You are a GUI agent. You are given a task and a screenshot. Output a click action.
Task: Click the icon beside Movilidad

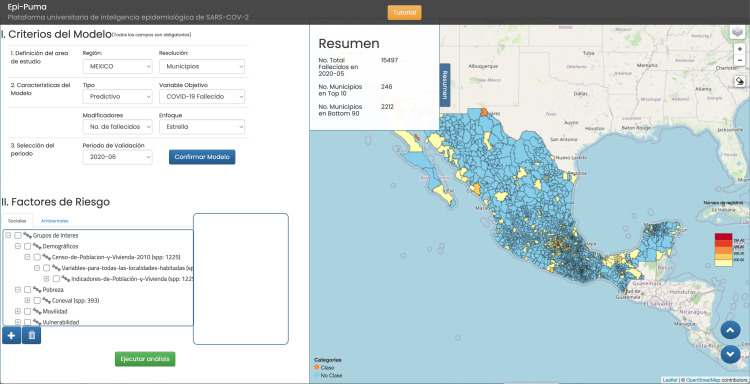tap(37, 311)
